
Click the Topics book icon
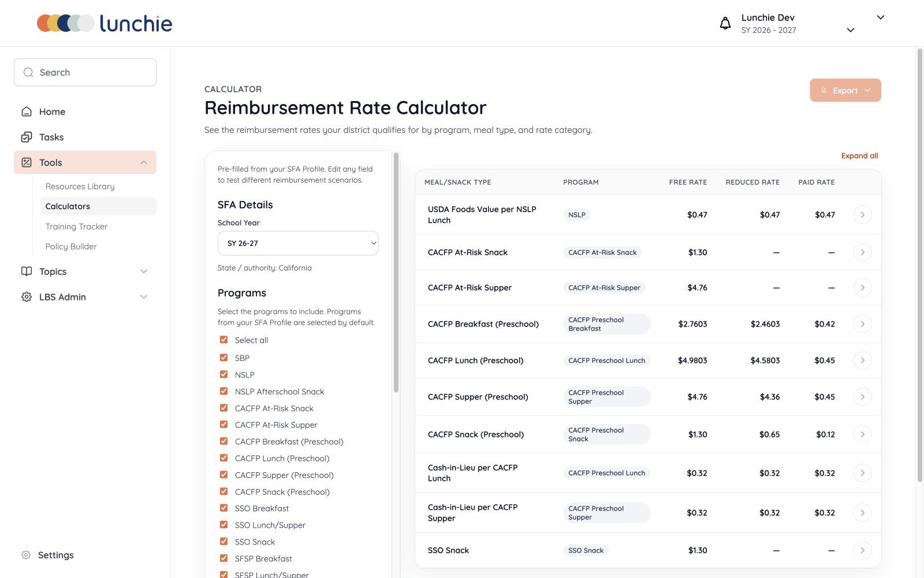pos(27,271)
